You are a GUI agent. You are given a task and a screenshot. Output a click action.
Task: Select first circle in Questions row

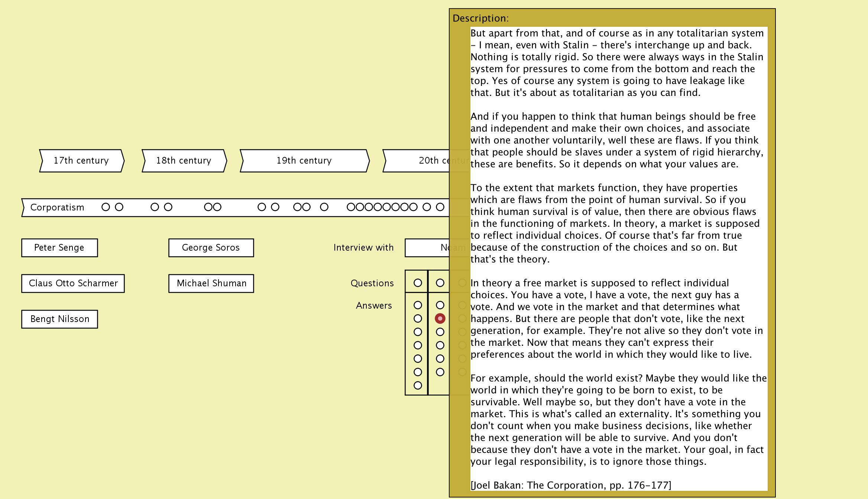click(418, 283)
